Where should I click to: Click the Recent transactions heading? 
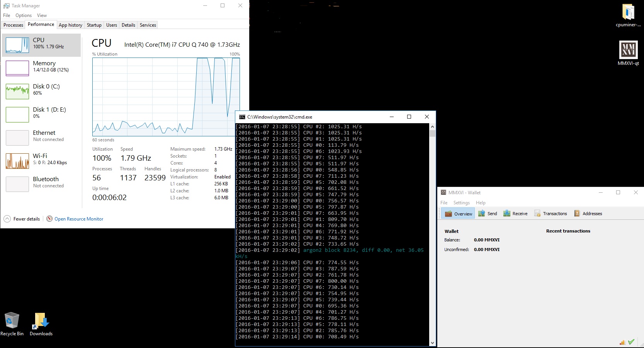[x=568, y=231]
